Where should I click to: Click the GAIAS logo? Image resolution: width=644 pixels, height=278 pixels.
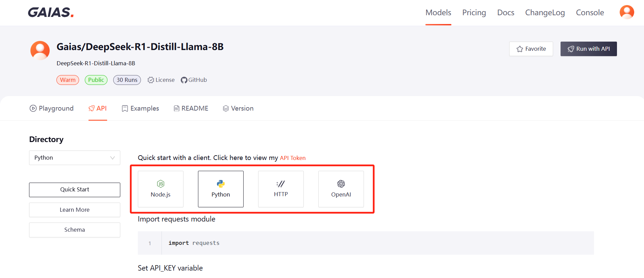[x=50, y=13]
